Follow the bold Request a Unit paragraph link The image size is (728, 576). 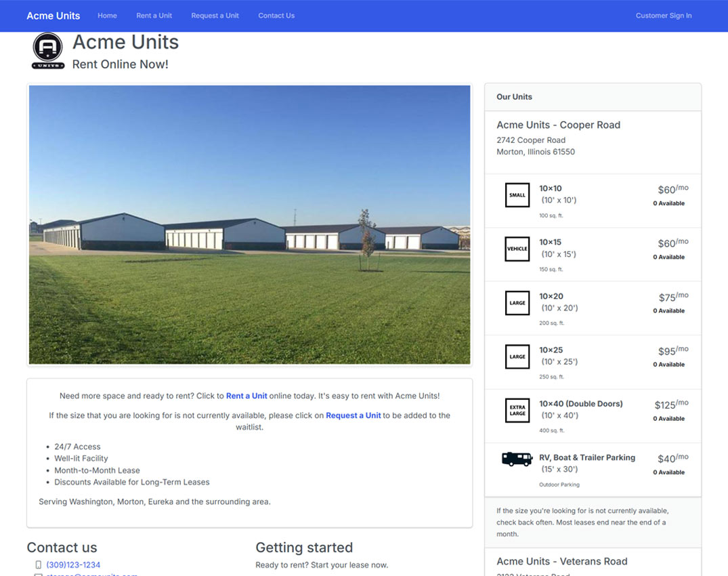pos(354,415)
